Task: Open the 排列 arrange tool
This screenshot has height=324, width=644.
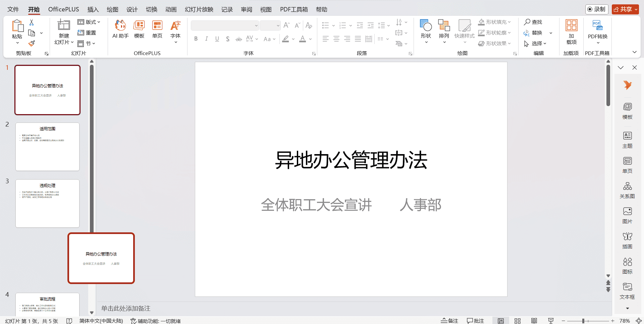Action: click(x=444, y=31)
